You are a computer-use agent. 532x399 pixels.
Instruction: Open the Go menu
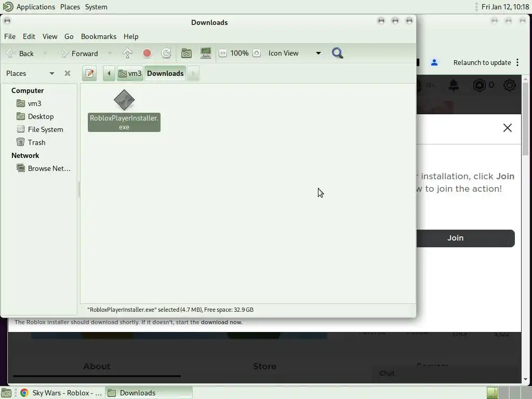69,36
